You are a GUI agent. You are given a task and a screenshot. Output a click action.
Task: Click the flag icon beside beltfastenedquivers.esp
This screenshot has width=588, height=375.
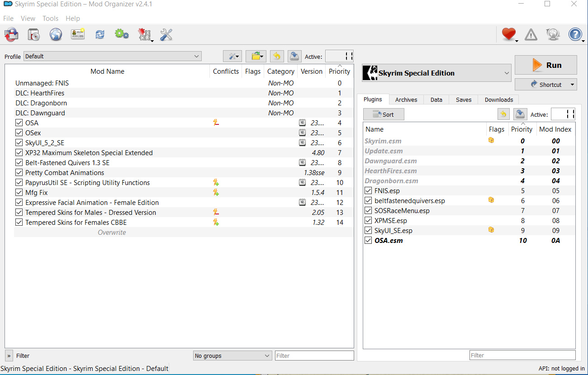[x=491, y=200]
